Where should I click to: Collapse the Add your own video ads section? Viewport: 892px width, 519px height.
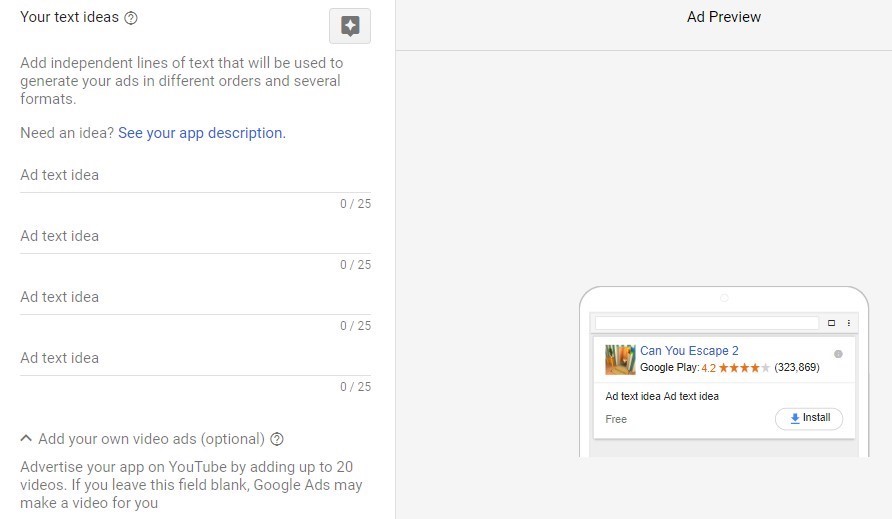tap(26, 438)
